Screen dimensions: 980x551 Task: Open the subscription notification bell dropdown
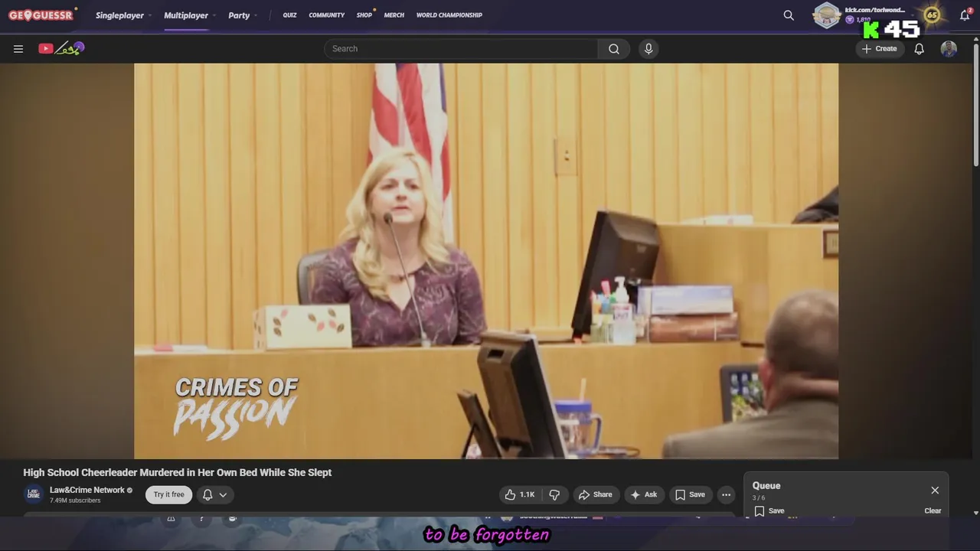point(215,495)
